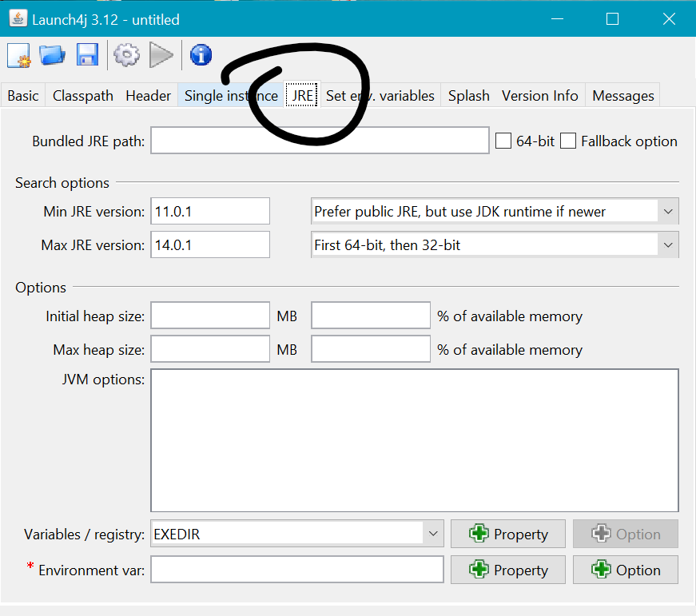696x616 pixels.
Task: Select the Single instance tab
Action: [231, 95]
